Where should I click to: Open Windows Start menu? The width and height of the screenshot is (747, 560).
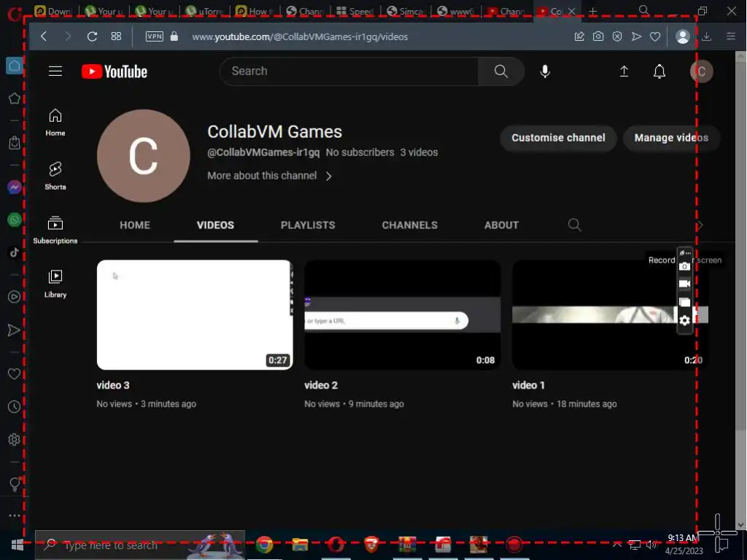pos(18,545)
